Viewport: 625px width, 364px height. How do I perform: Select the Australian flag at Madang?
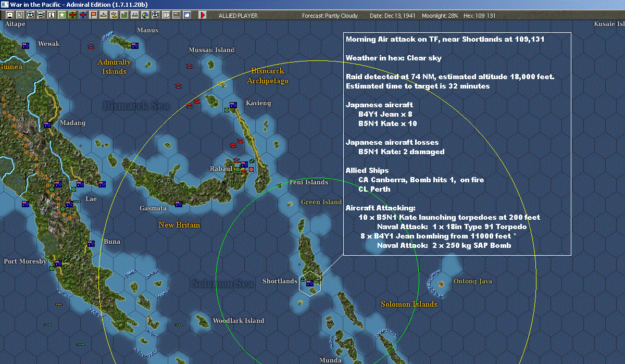coord(47,125)
